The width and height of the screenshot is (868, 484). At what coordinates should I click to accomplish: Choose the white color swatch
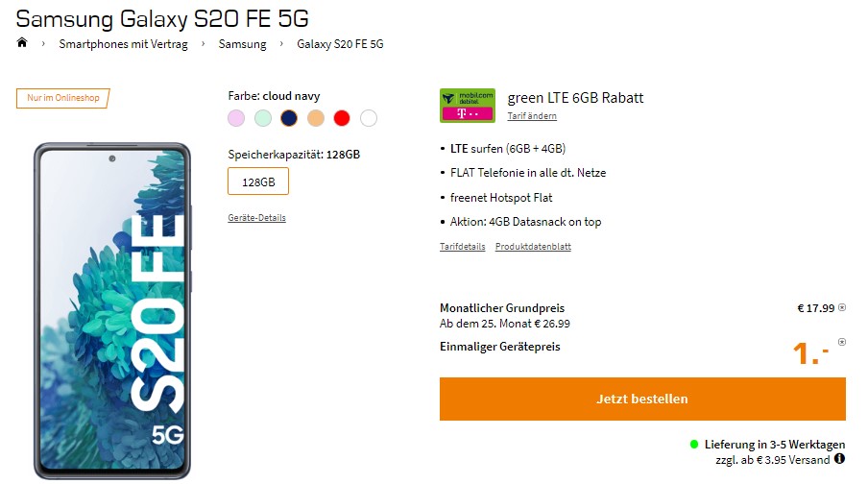pos(369,118)
